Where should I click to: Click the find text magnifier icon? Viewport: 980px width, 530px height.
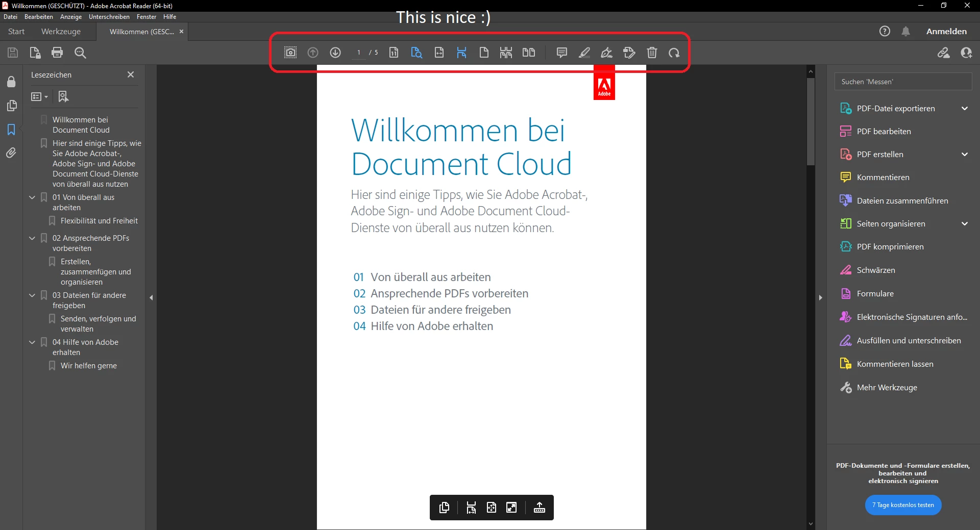[x=80, y=53]
